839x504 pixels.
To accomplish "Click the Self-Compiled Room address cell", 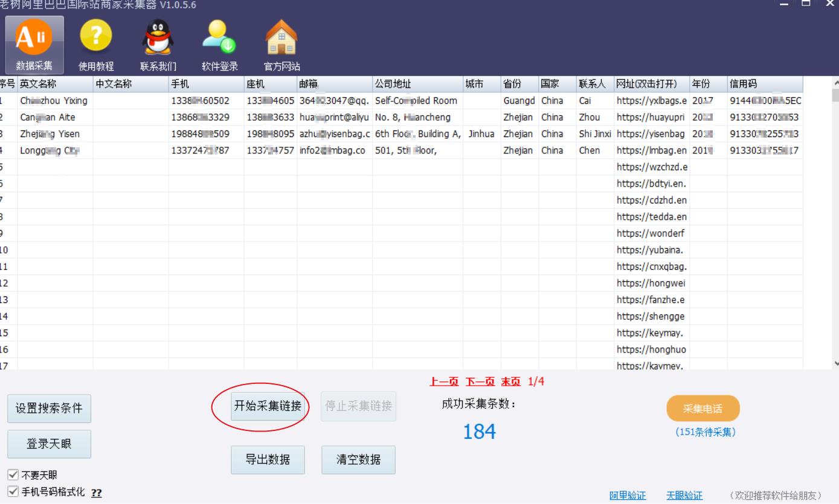I will (418, 101).
